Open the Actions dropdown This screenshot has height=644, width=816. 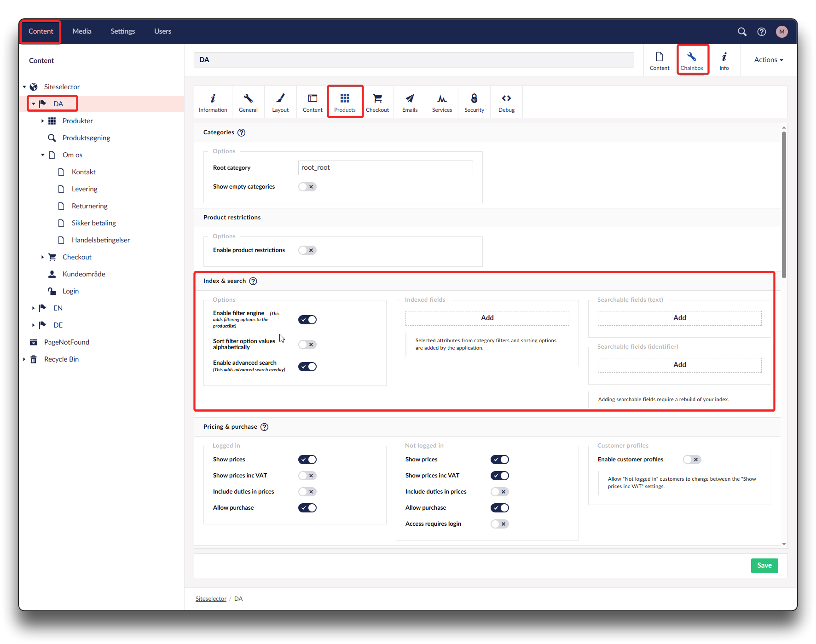pyautogui.click(x=768, y=60)
